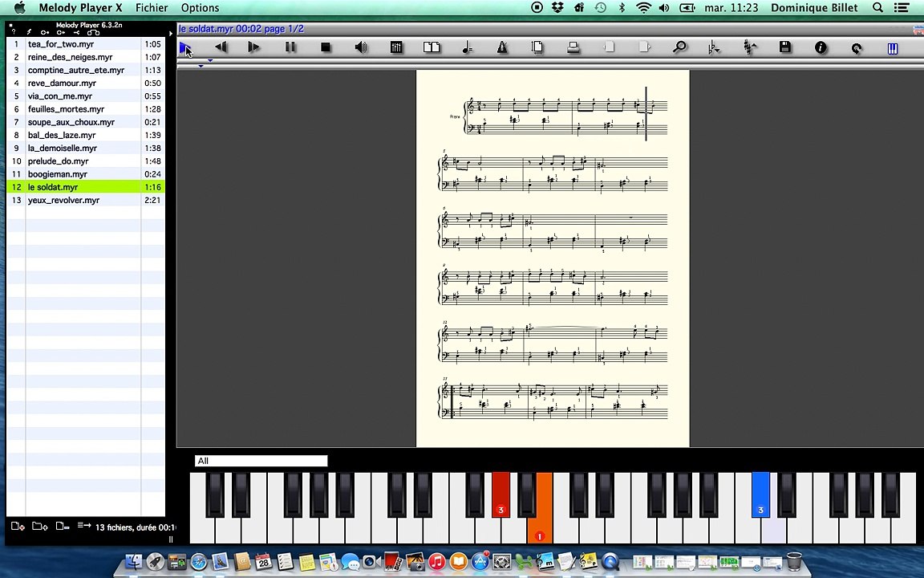Click the branch/shuffle icon in playlist header
This screenshot has width=924, height=578.
(77, 32)
